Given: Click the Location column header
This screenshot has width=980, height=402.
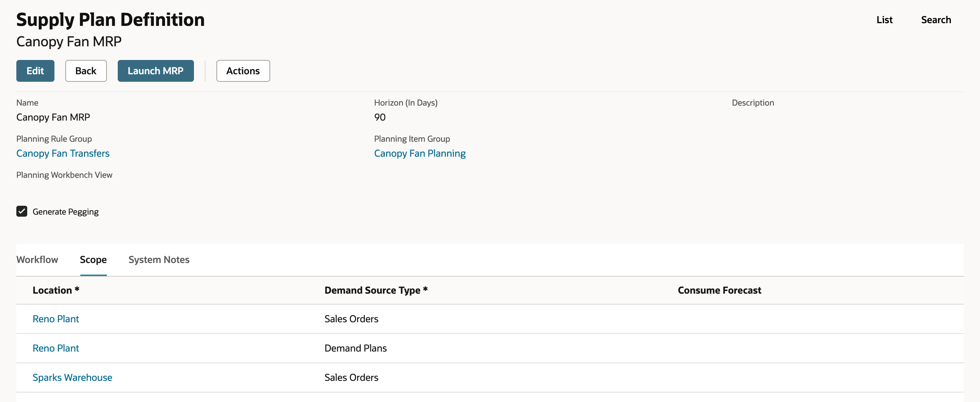Looking at the screenshot, I should click(x=56, y=290).
